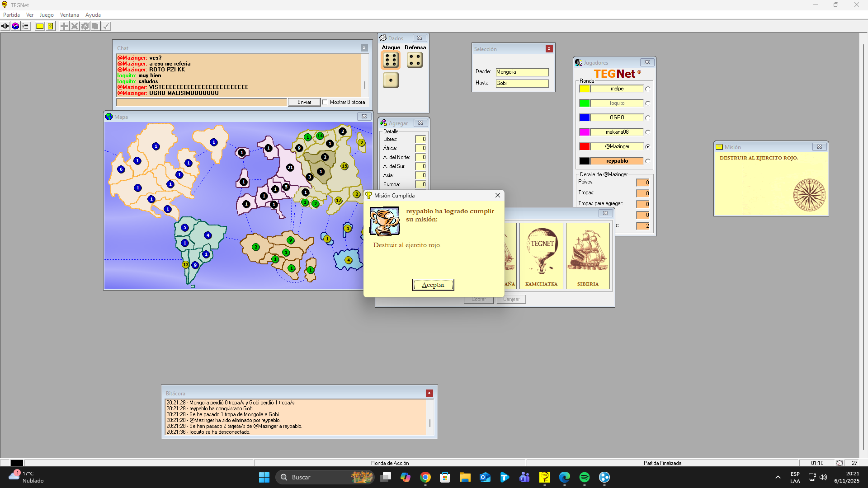The height and width of the screenshot is (488, 868).
Task: Select the KAMCHATKA country card
Action: [x=541, y=255]
